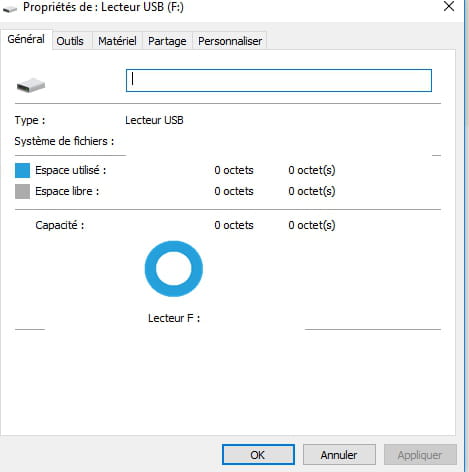469x472 pixels.
Task: Click the title bar drive icon
Action: point(10,9)
